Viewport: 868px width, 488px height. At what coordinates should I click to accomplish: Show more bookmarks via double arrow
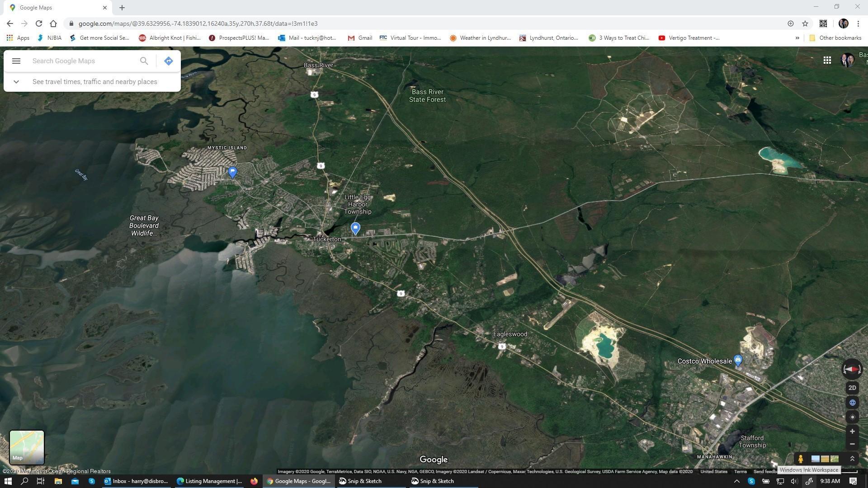pos(797,38)
